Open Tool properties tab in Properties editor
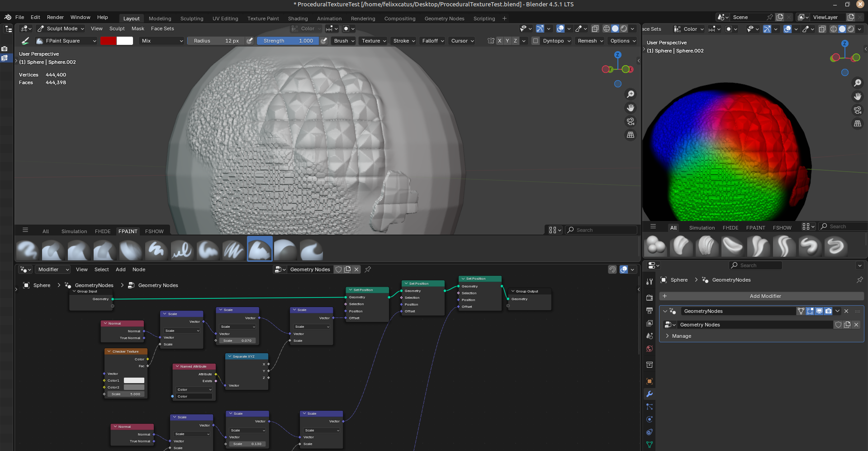Screen dimensions: 868x451 [650, 281]
